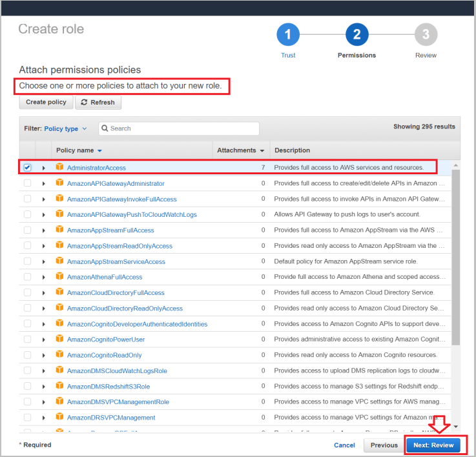Select the AmazonAPIGatewayInvokeFullAccess checkbox

coord(27,199)
